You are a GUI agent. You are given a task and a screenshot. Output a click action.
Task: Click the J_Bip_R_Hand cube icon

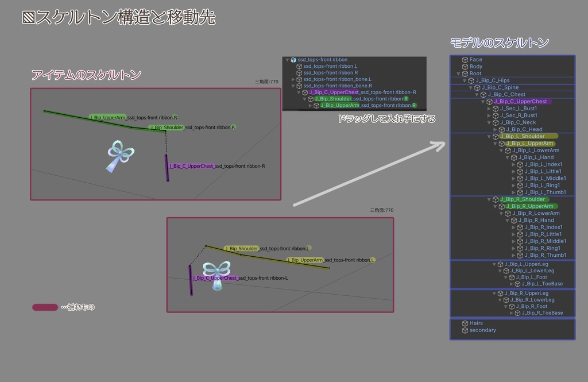click(x=514, y=220)
